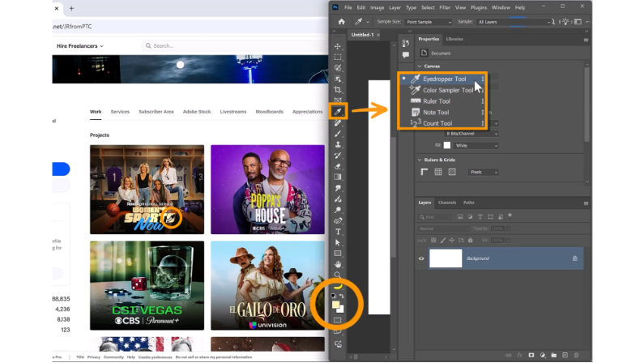Toggle lock all padlock in Lock row
Screen dimensions: 644x363
[471, 240]
